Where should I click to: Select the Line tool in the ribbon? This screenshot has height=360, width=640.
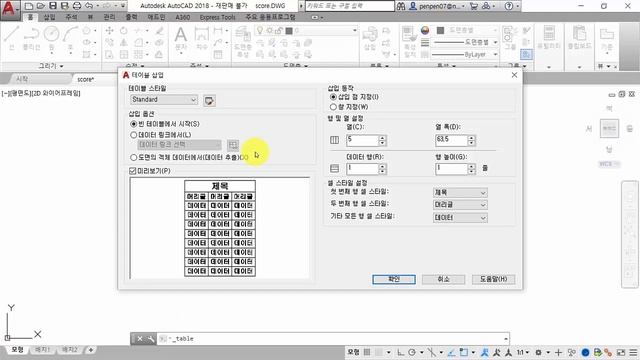pos(11,38)
